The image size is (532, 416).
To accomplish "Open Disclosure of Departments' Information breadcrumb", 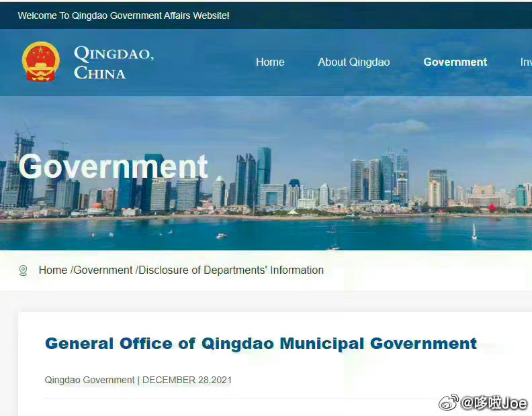I will [231, 270].
